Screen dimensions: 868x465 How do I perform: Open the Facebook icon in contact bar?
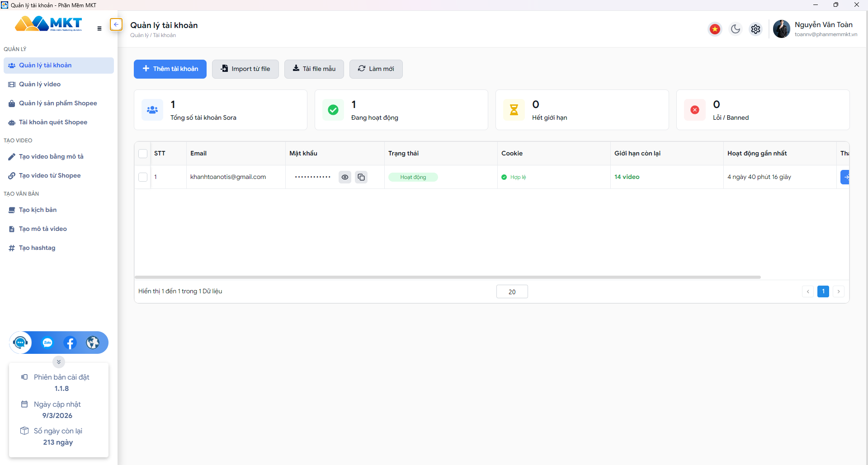[70, 343]
